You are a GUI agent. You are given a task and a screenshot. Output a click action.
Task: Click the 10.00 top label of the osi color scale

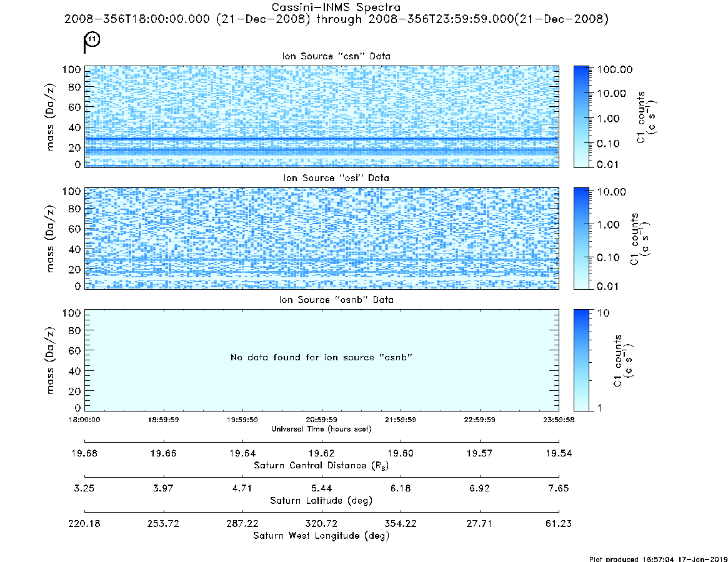(x=612, y=192)
